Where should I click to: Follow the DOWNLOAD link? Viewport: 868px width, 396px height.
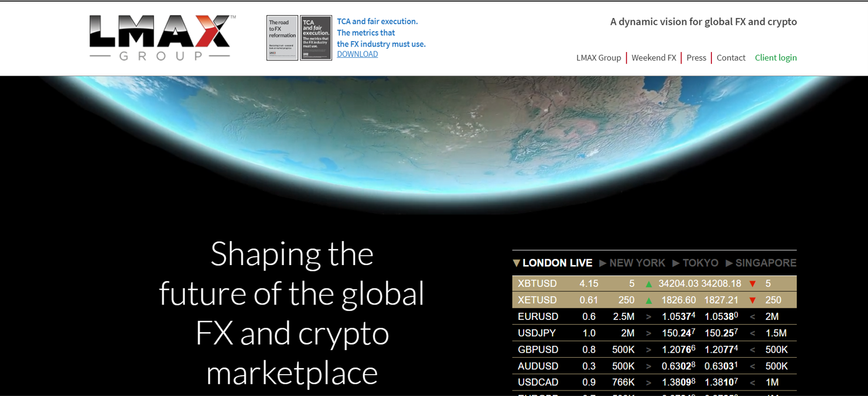click(357, 54)
